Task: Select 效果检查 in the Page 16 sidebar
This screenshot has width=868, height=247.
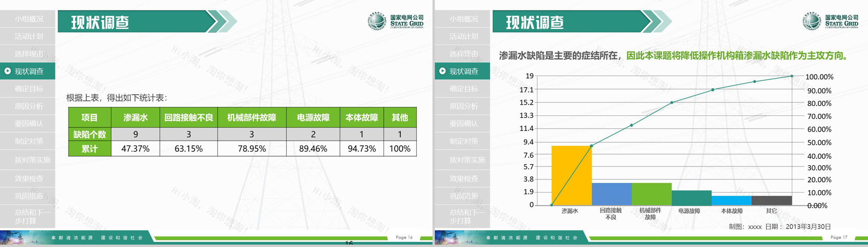Action: (29, 178)
